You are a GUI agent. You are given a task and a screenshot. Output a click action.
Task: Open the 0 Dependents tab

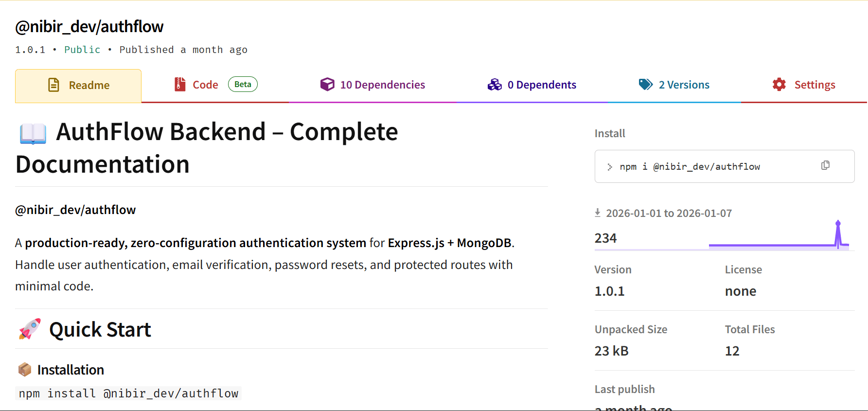click(x=541, y=85)
